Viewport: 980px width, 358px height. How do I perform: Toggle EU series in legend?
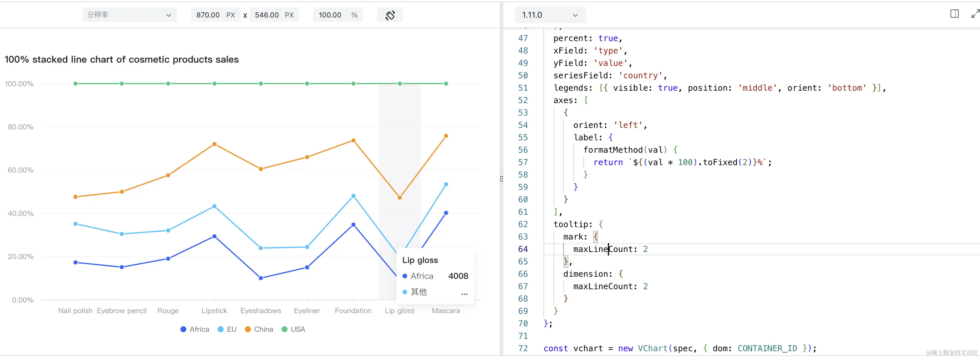[x=227, y=329]
